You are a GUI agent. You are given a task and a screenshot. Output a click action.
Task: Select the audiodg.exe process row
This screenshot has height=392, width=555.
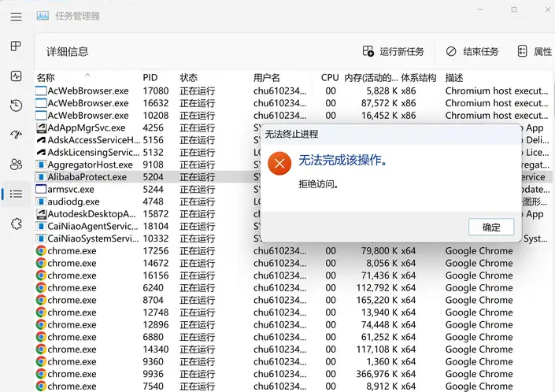tap(73, 202)
